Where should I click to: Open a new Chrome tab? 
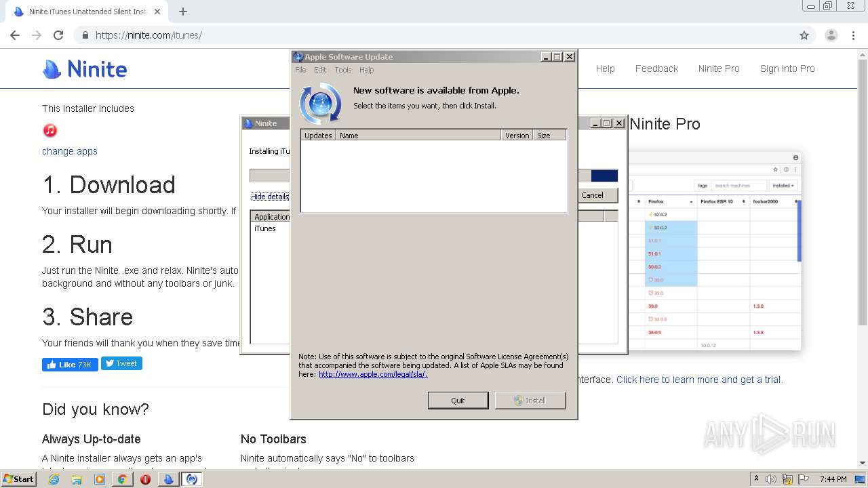coord(183,12)
